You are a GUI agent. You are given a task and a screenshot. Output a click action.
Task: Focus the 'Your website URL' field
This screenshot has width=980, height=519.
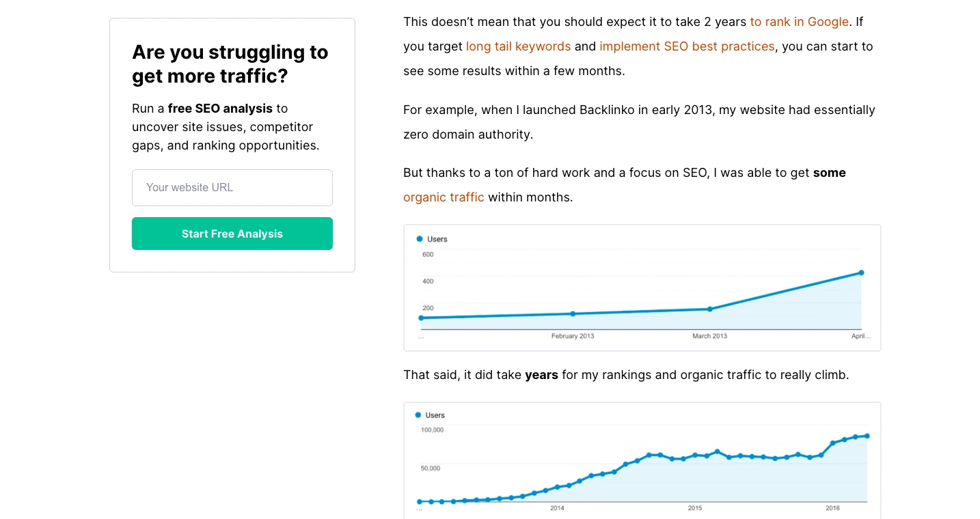232,188
